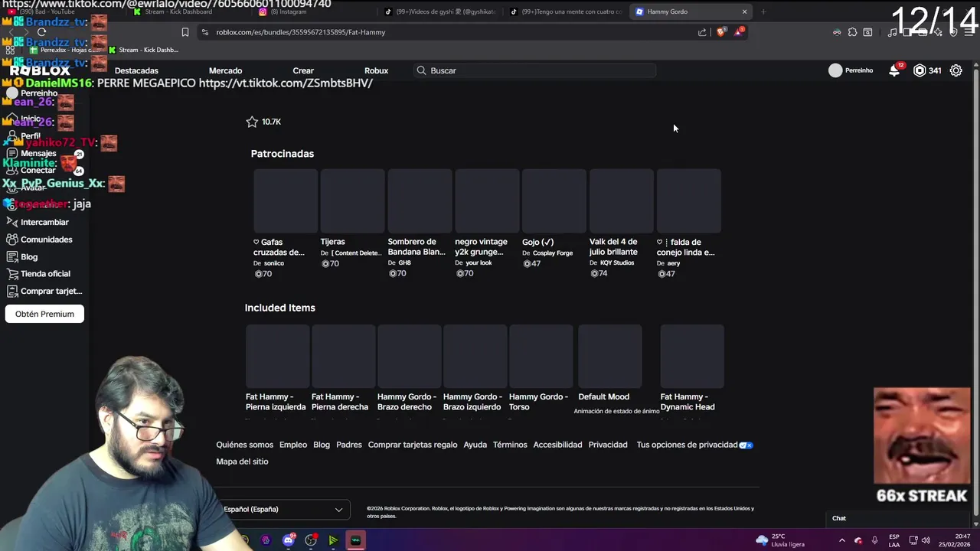Click the Fat Hammy - Pierna izquierda title
980x551 pixels.
276,402
